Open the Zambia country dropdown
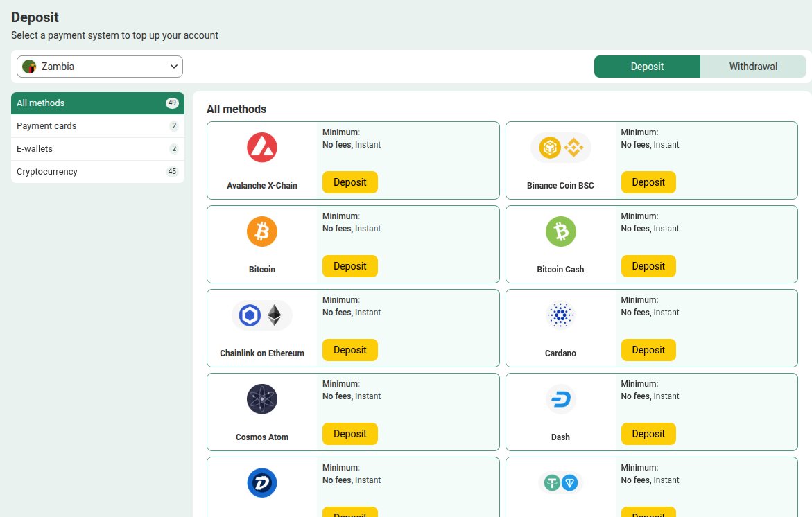The height and width of the screenshot is (517, 812). pos(100,67)
